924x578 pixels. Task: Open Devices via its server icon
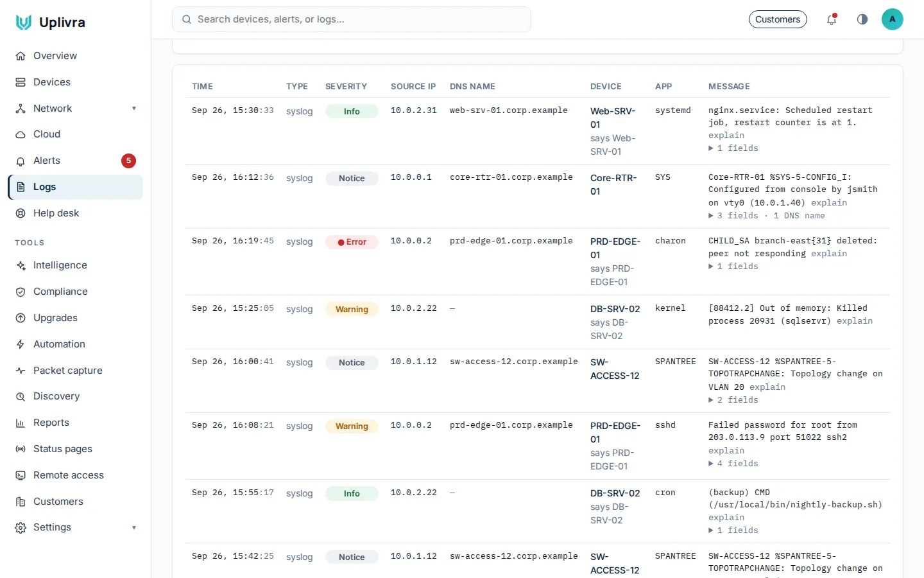[x=21, y=82]
